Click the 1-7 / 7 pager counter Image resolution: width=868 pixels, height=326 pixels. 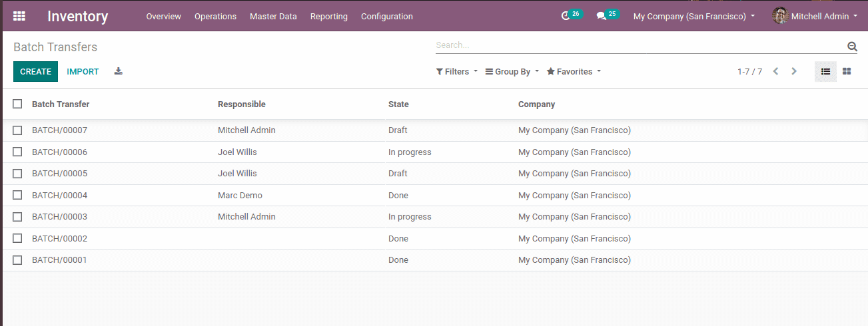tap(749, 71)
